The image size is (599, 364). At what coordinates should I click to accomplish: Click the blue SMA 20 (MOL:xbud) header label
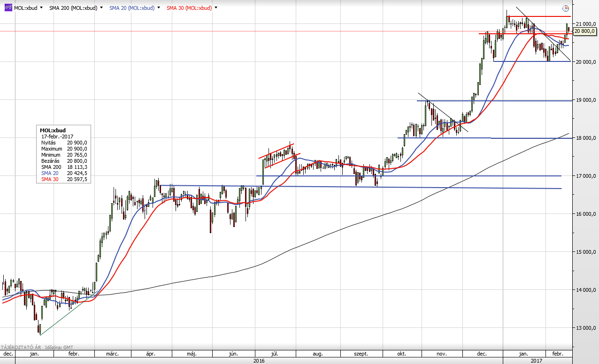(x=132, y=8)
